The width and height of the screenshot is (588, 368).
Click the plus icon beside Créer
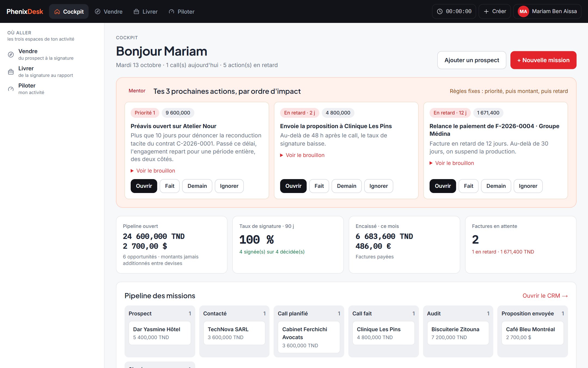click(x=486, y=11)
